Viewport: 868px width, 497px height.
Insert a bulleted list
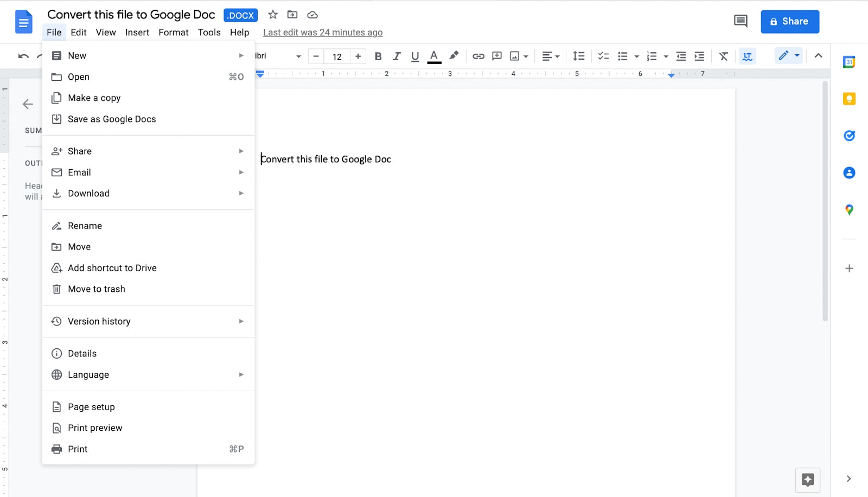point(623,56)
